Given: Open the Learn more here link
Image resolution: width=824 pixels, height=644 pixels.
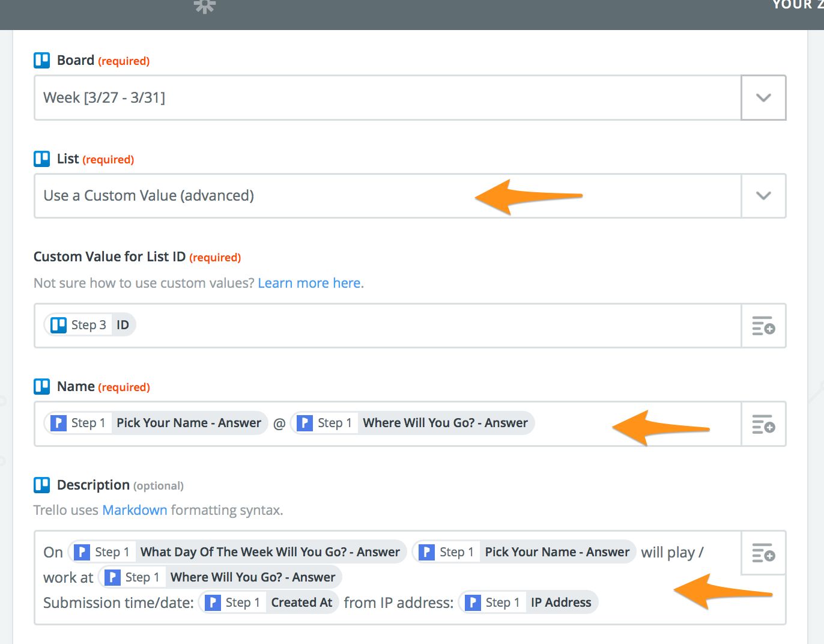Looking at the screenshot, I should tap(311, 283).
